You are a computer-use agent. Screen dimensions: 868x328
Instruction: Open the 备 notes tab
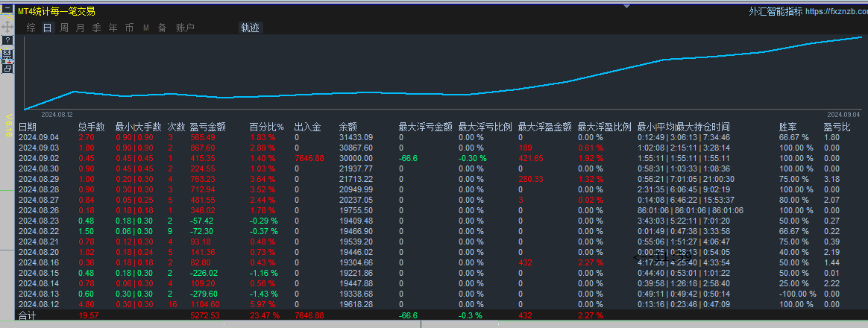coord(163,28)
